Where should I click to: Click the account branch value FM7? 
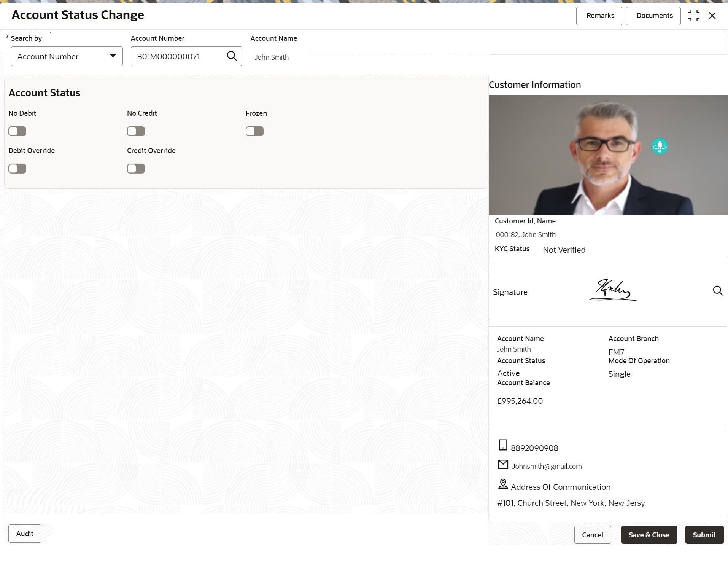click(616, 352)
